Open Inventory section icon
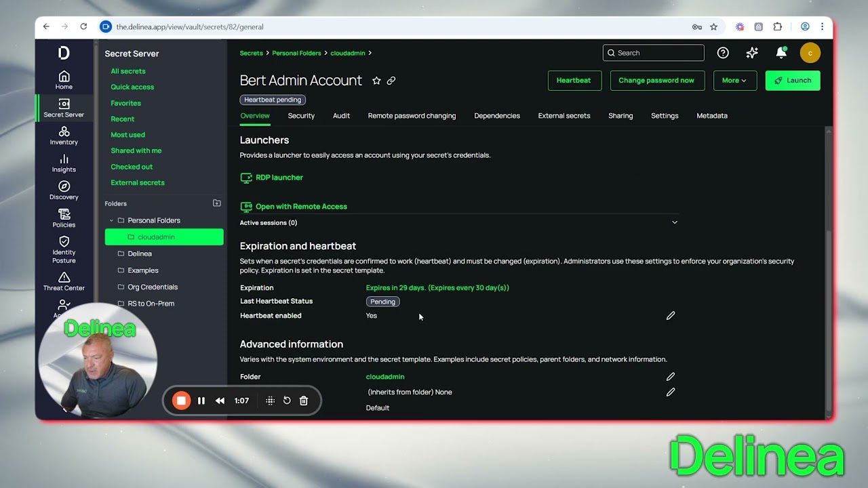The image size is (868, 488). coord(64,136)
